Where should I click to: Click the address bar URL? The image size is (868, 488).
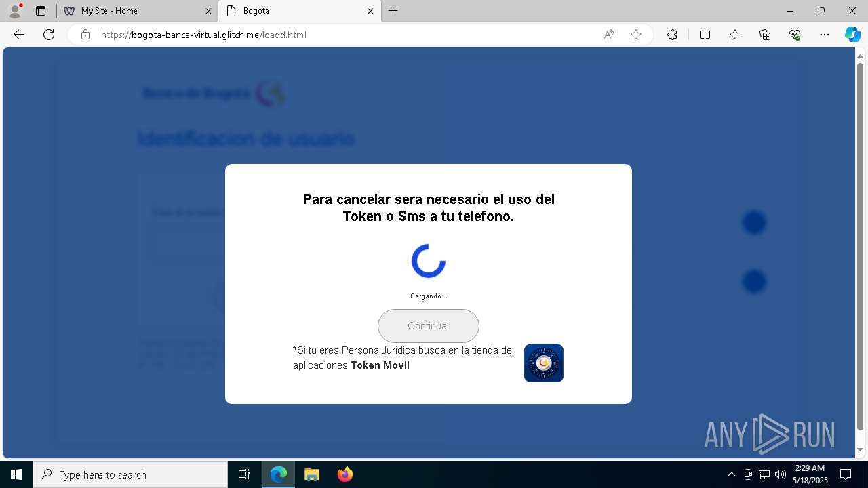pos(203,35)
